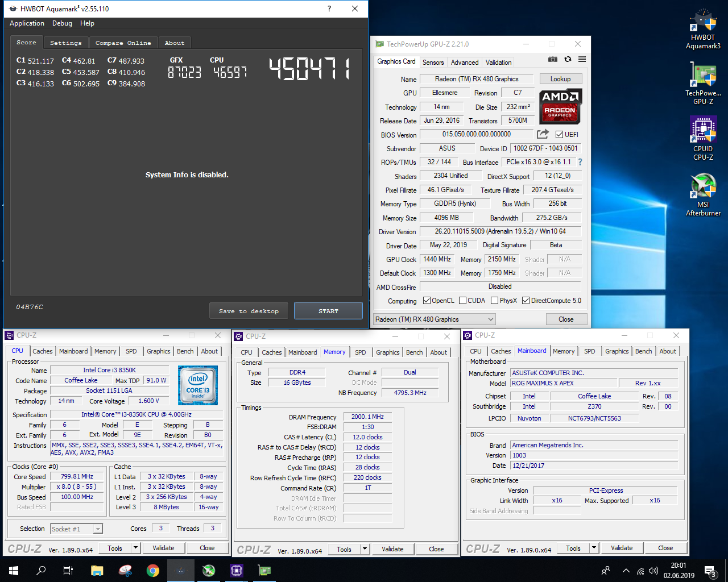728x582 pixels.
Task: Click Close in right CPU-Z window
Action: [665, 548]
